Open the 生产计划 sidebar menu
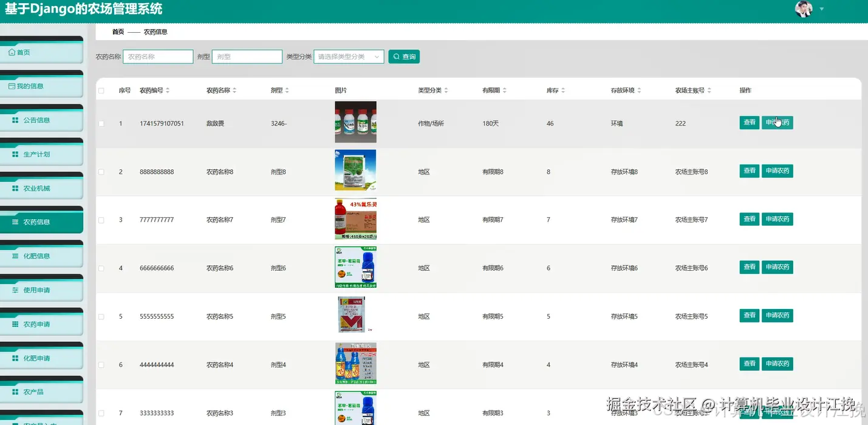This screenshot has width=868, height=425. tap(41, 154)
